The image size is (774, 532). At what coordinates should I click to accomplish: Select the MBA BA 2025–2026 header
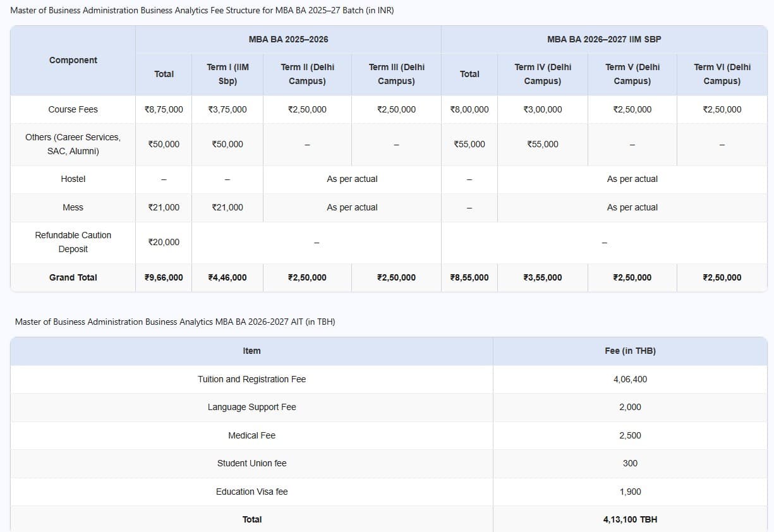288,39
